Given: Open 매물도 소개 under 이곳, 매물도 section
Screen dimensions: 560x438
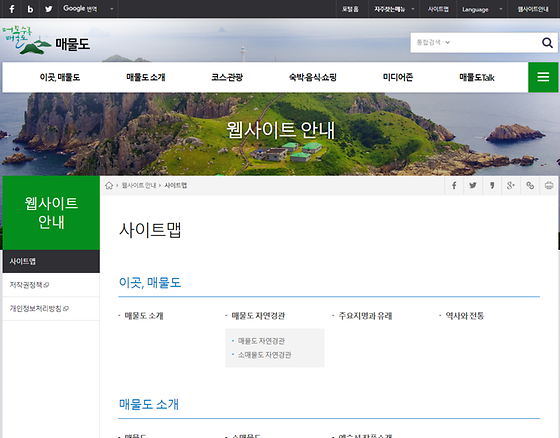Looking at the screenshot, I should 144,316.
